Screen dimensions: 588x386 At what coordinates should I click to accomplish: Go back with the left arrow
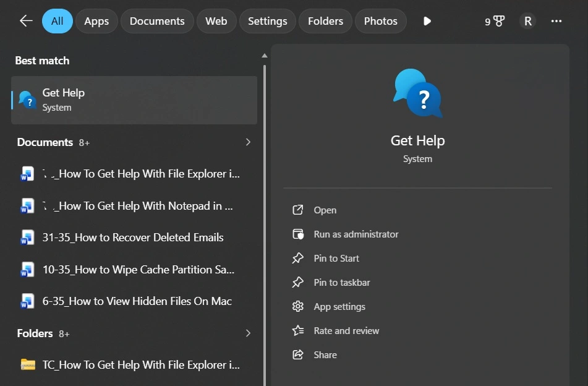(x=26, y=21)
